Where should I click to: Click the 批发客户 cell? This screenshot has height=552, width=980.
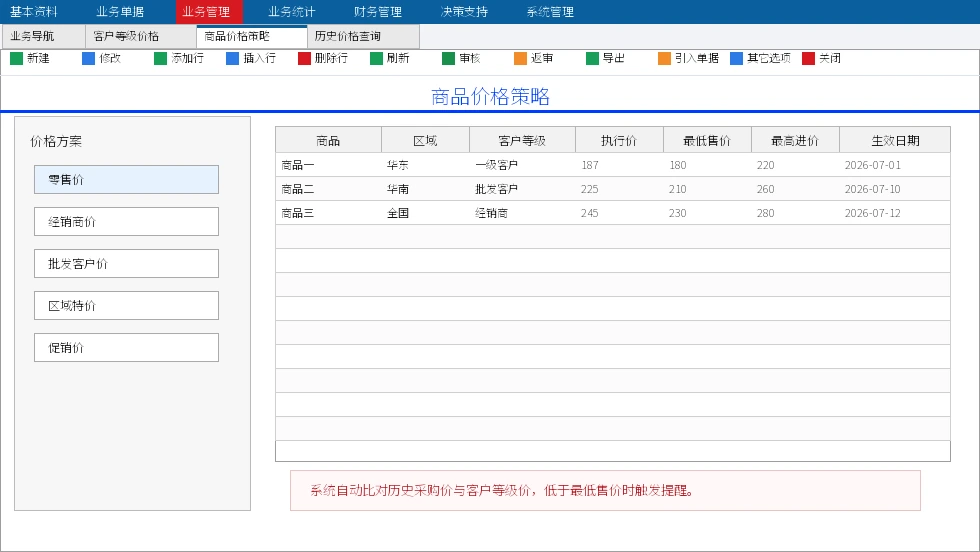coord(522,189)
